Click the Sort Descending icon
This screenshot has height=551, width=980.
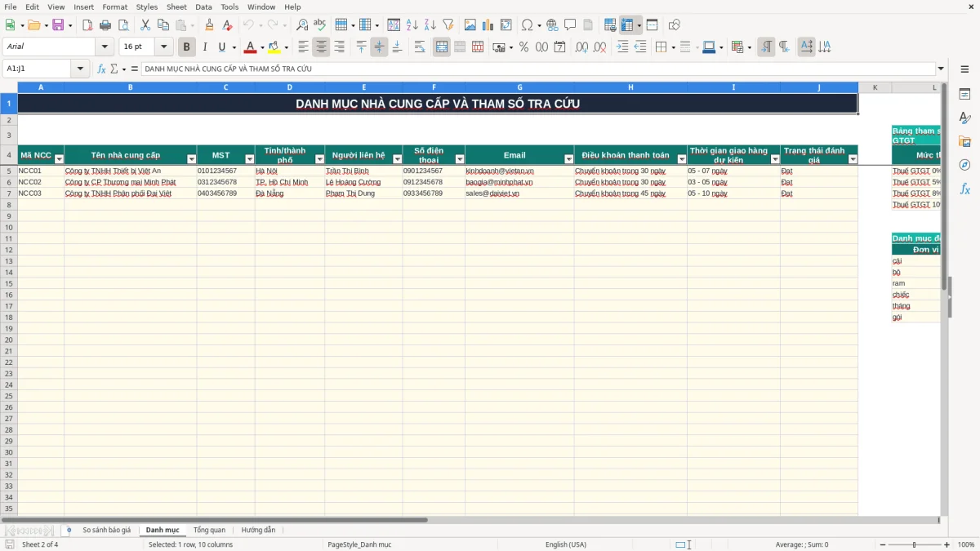pos(430,25)
